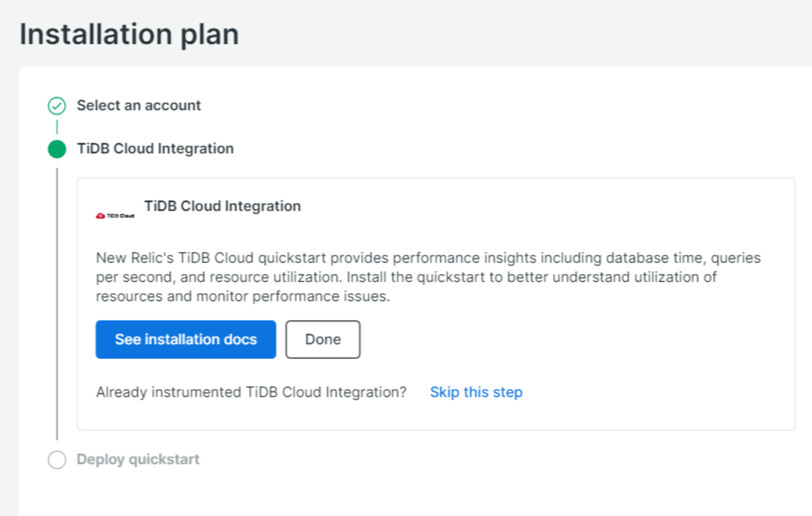Open the See installation docs button
The image size is (812, 516).
[x=186, y=340]
